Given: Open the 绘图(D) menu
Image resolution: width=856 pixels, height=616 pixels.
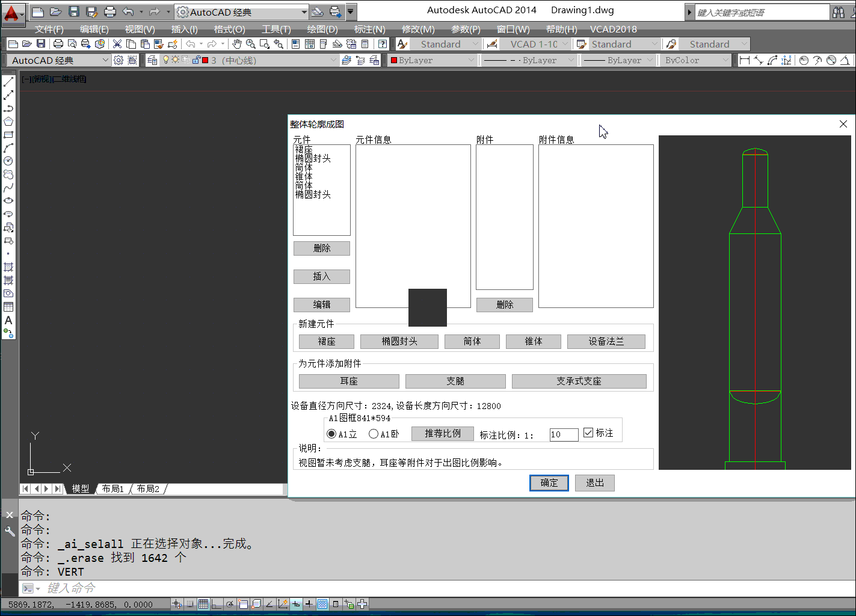Looking at the screenshot, I should (322, 29).
